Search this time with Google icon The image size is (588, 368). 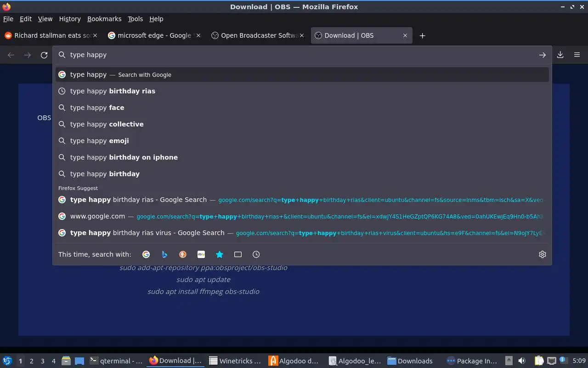tap(146, 254)
